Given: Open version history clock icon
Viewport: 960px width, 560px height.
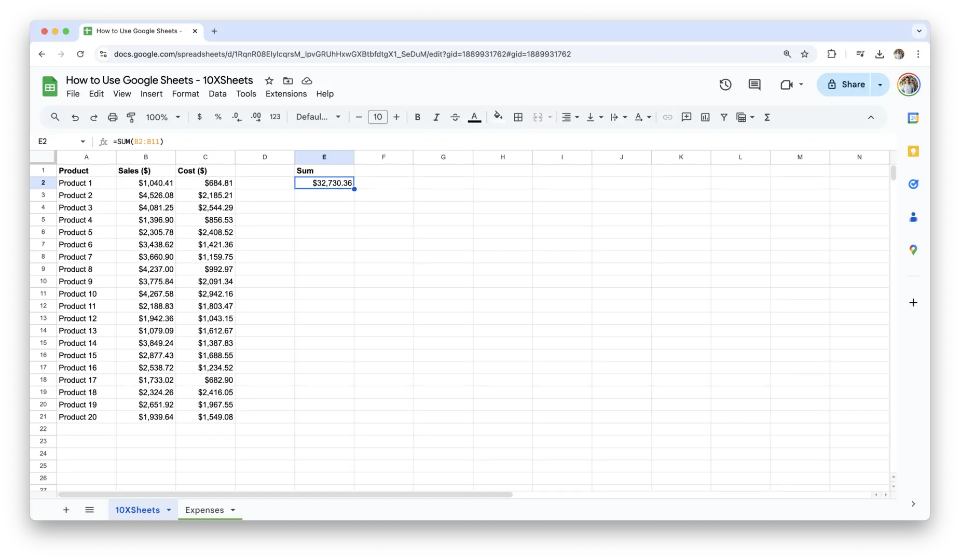Looking at the screenshot, I should [x=725, y=85].
